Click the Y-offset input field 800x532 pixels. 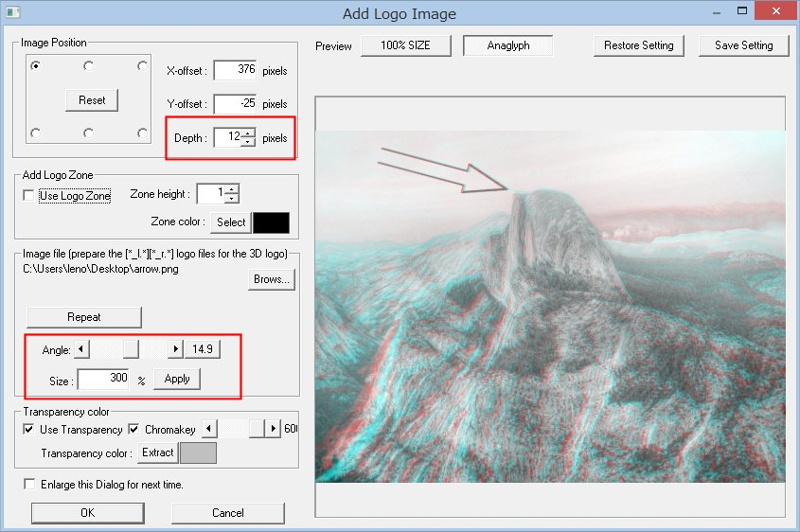pyautogui.click(x=235, y=103)
